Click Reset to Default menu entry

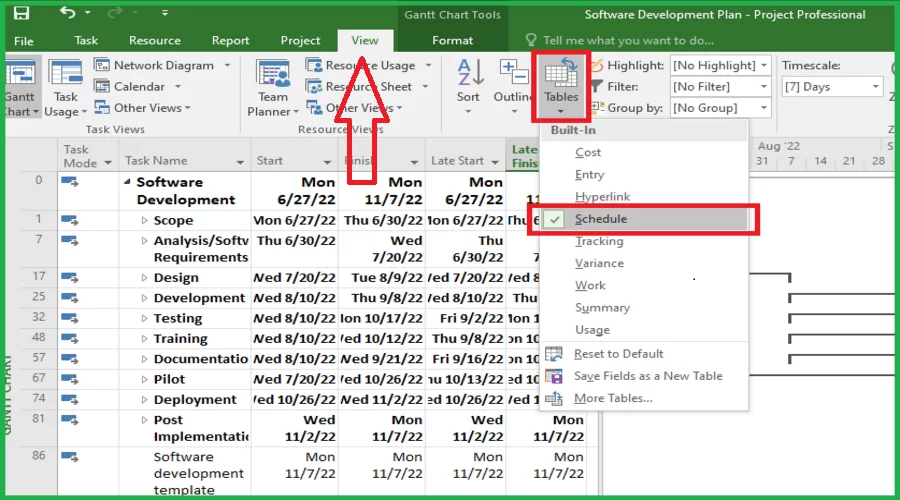[618, 354]
